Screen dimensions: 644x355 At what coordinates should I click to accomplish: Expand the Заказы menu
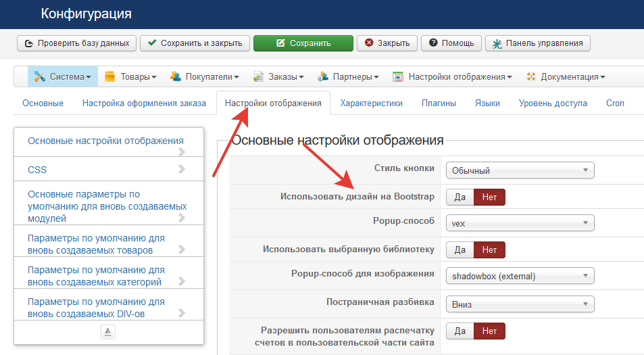pyautogui.click(x=278, y=76)
